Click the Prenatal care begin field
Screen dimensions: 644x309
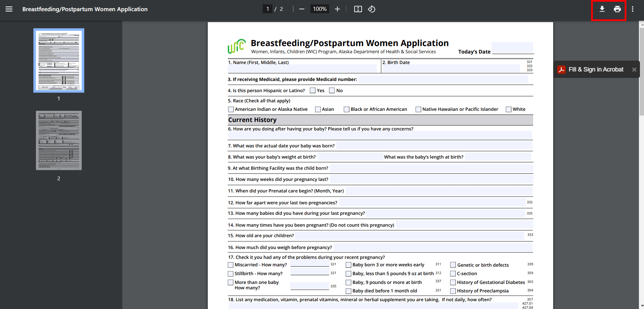pos(439,191)
